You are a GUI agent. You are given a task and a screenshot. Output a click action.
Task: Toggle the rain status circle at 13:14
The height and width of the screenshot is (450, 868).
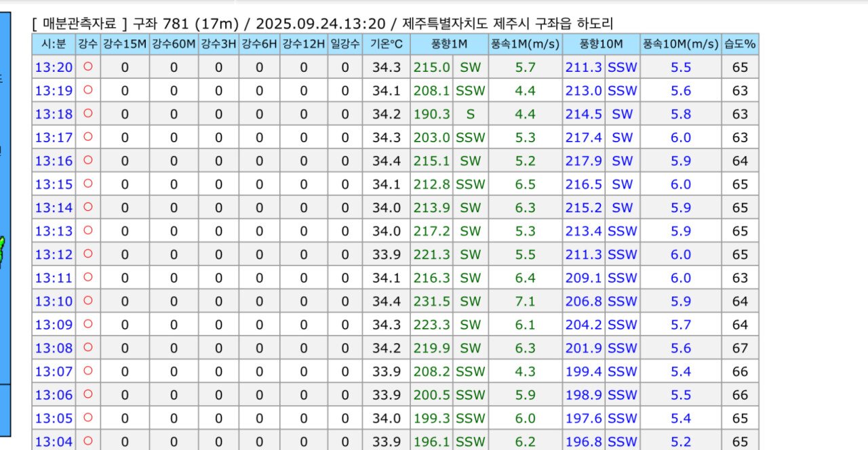87,207
